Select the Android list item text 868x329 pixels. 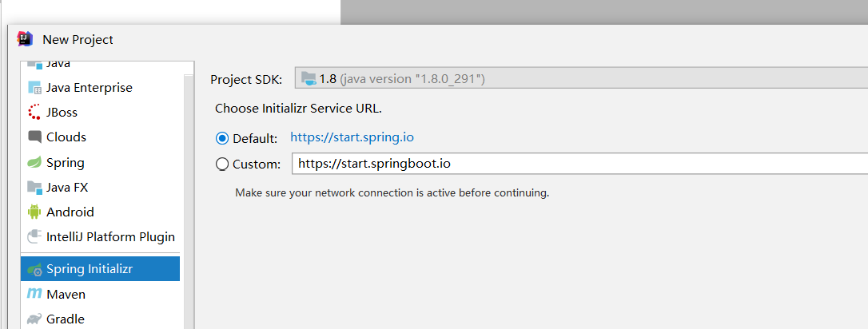coord(70,212)
